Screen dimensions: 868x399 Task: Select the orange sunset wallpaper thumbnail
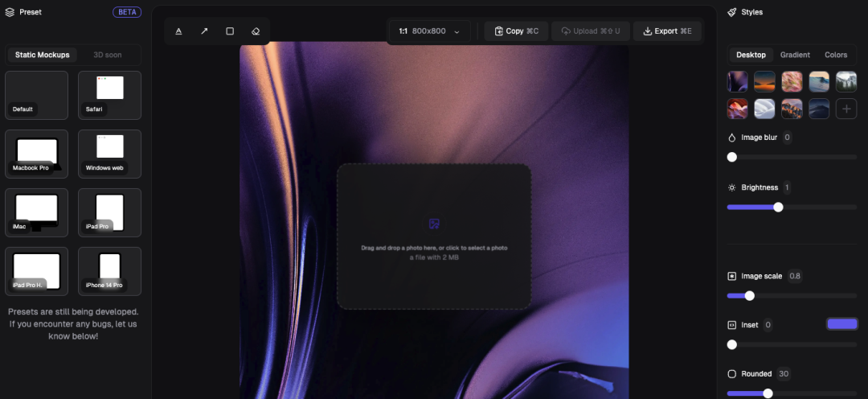pyautogui.click(x=764, y=81)
